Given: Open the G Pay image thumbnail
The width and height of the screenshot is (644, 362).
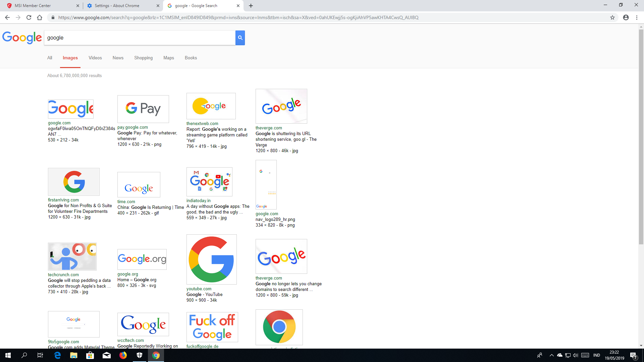Looking at the screenshot, I should point(143,109).
